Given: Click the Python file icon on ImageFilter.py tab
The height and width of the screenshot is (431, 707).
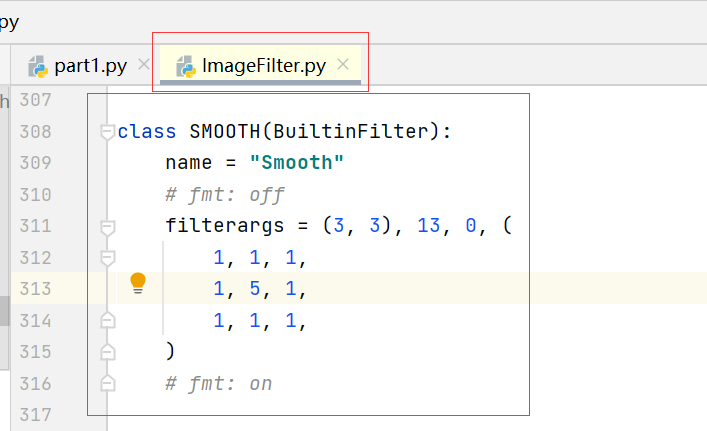Looking at the screenshot, I should [186, 67].
